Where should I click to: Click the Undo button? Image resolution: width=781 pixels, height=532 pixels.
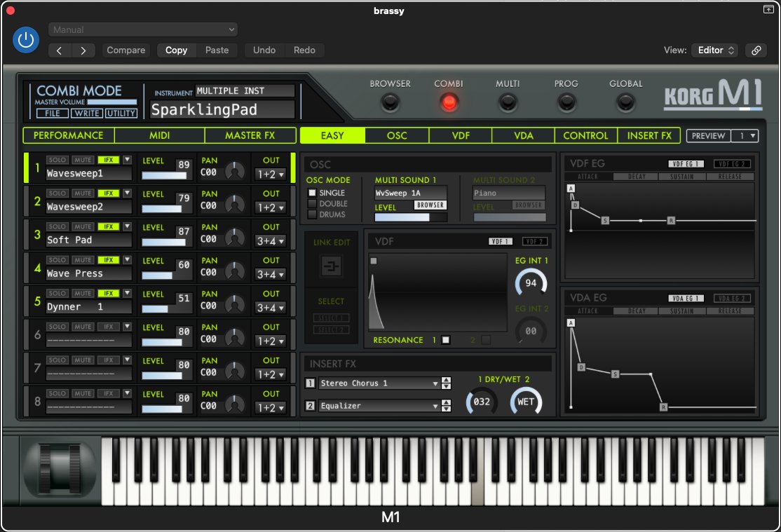click(264, 50)
